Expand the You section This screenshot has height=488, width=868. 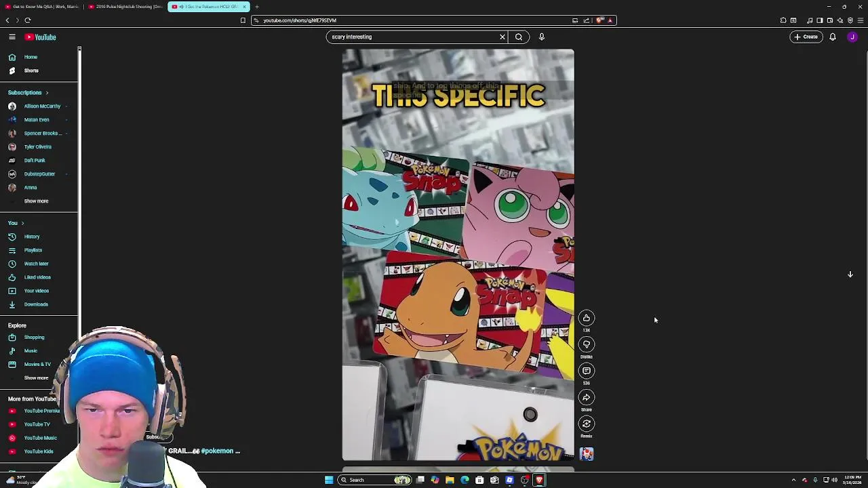(x=16, y=223)
